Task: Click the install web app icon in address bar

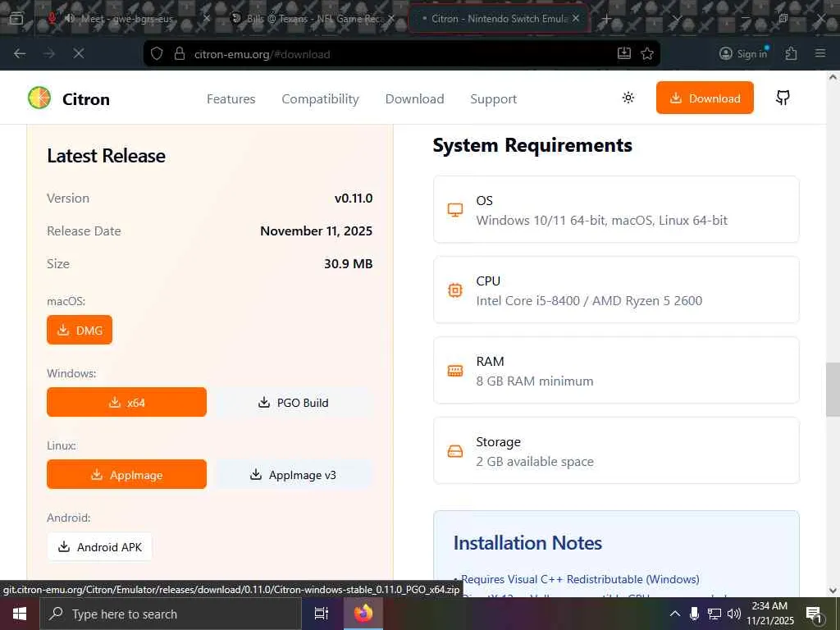Action: pos(624,53)
